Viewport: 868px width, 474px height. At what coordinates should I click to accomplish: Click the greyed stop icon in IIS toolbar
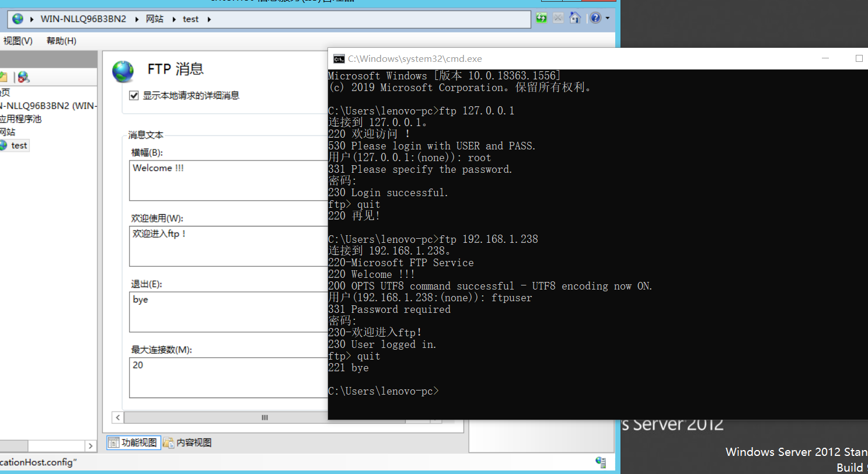(559, 18)
